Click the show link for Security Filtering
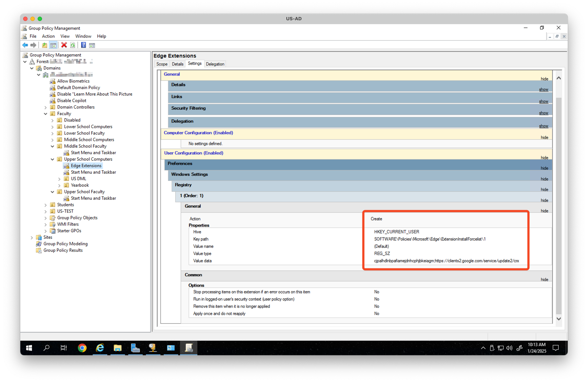This screenshot has height=382, width=588. pyautogui.click(x=543, y=113)
